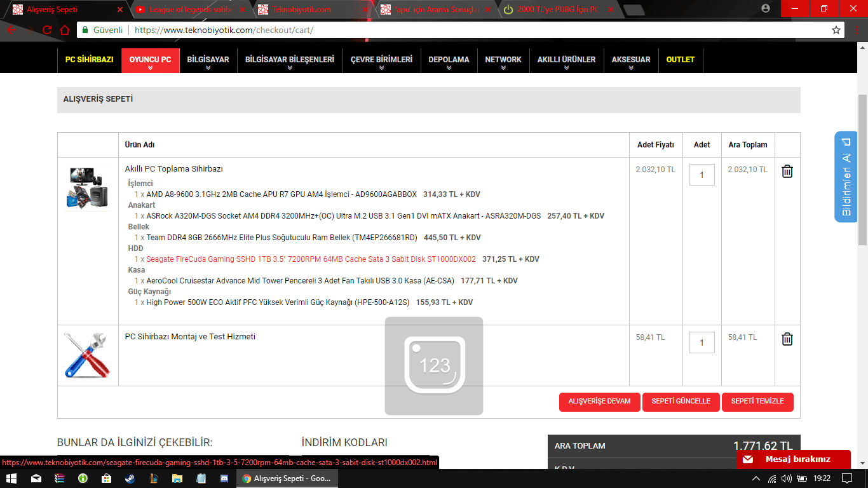Click the wrench and screwdriver service thumbnail
The height and width of the screenshot is (488, 868).
tap(88, 355)
